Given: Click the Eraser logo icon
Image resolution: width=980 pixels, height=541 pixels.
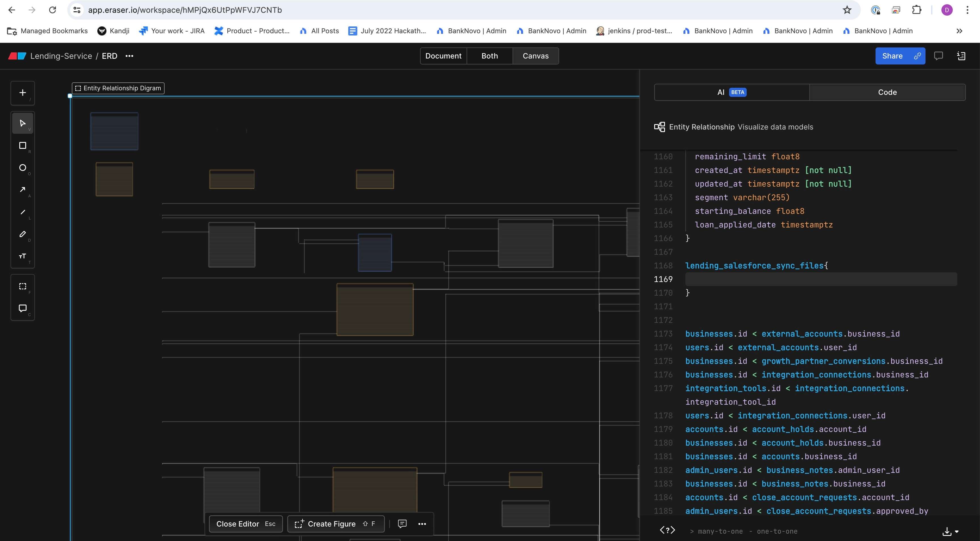Looking at the screenshot, I should pos(17,56).
